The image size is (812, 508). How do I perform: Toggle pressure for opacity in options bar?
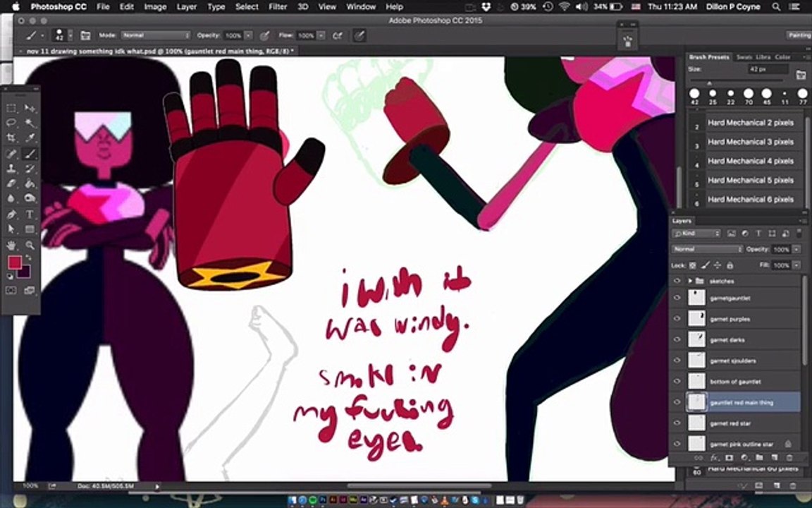tap(264, 35)
